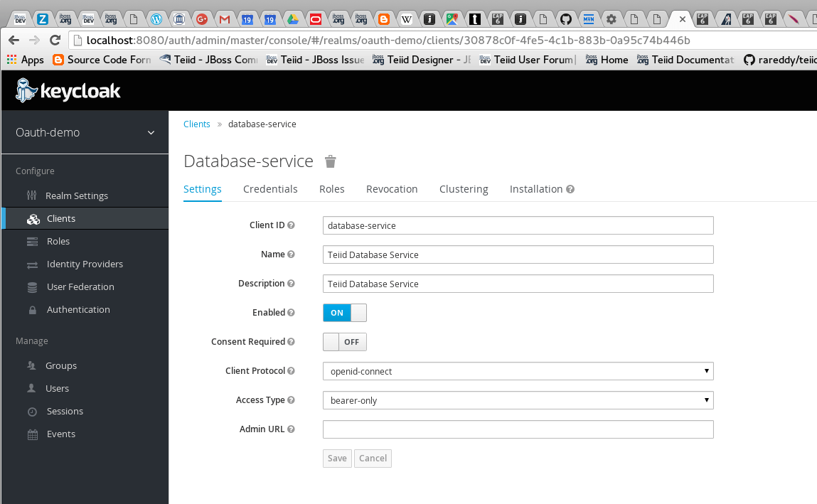Delete the Database-service client via trash icon
The width and height of the screenshot is (817, 504).
(330, 161)
